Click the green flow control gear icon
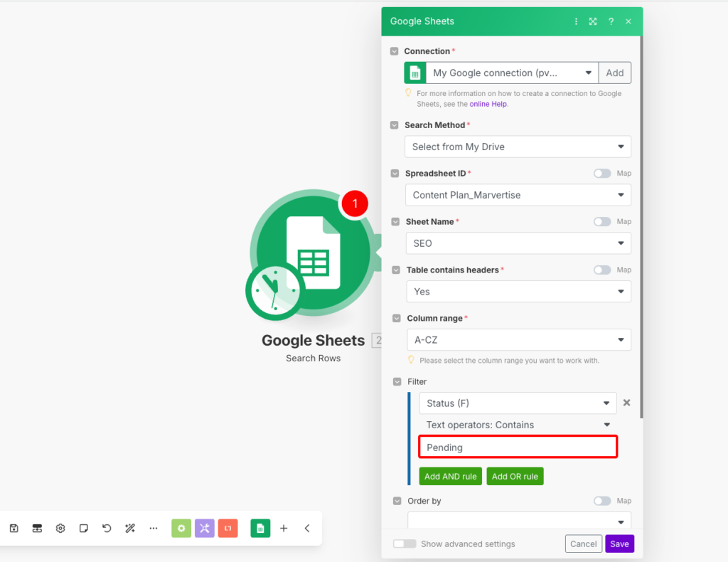Screen dimensions: 728x562 pos(181,528)
